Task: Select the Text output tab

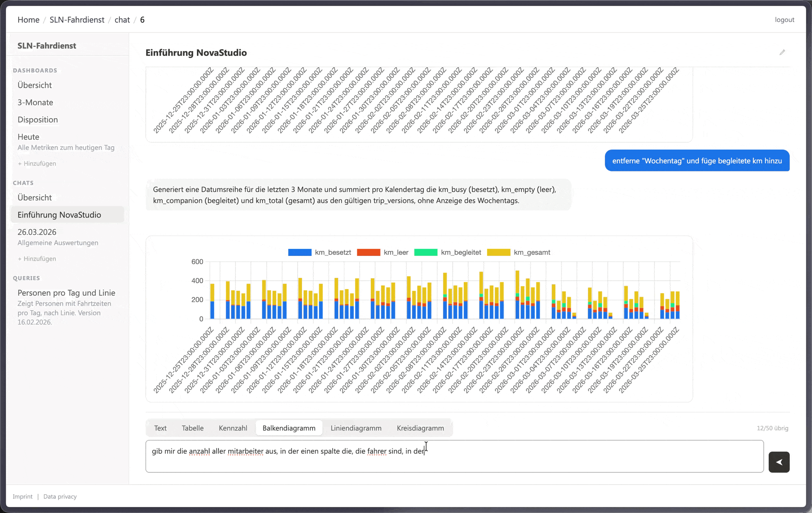Action: point(160,428)
